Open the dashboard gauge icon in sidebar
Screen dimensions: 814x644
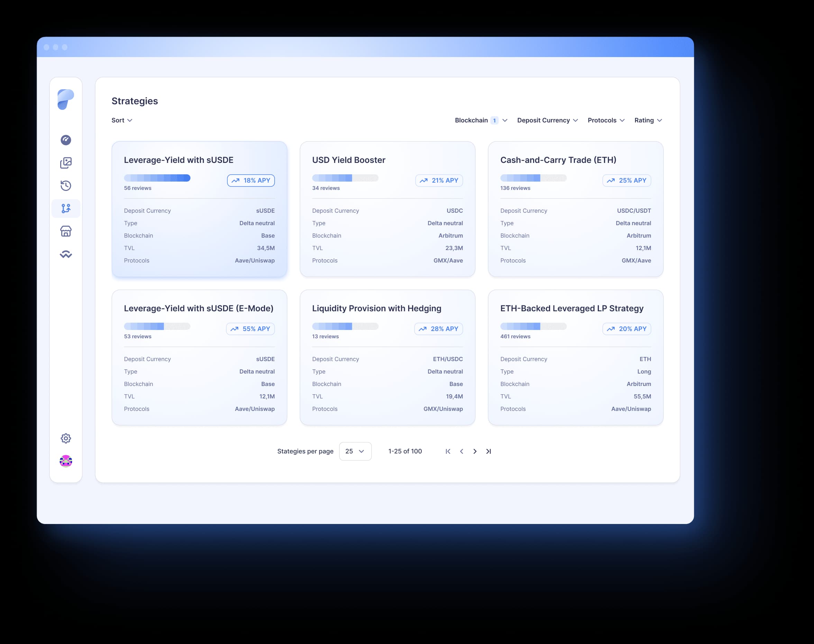[x=66, y=140]
